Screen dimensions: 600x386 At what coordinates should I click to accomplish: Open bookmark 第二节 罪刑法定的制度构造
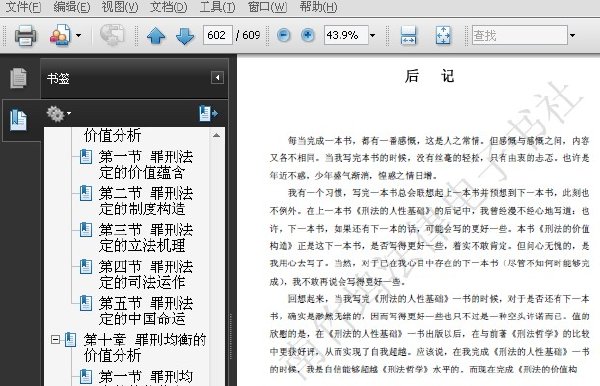146,201
